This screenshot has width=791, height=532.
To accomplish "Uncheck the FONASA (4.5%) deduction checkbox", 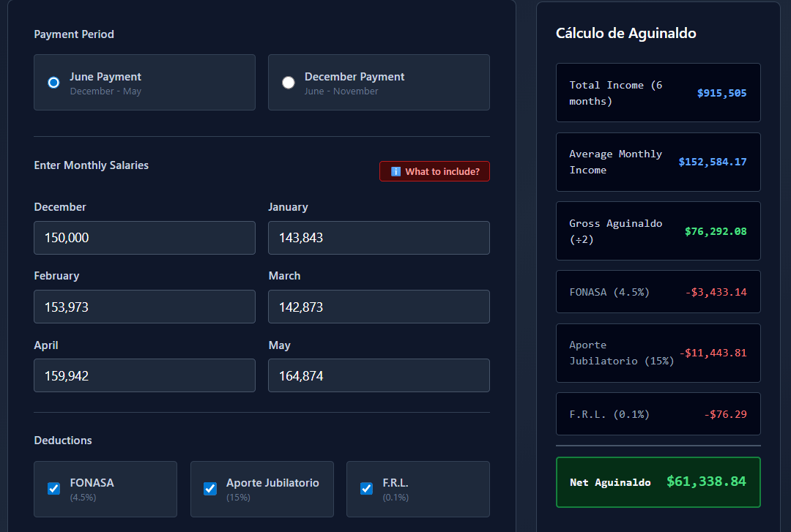I will (53, 489).
